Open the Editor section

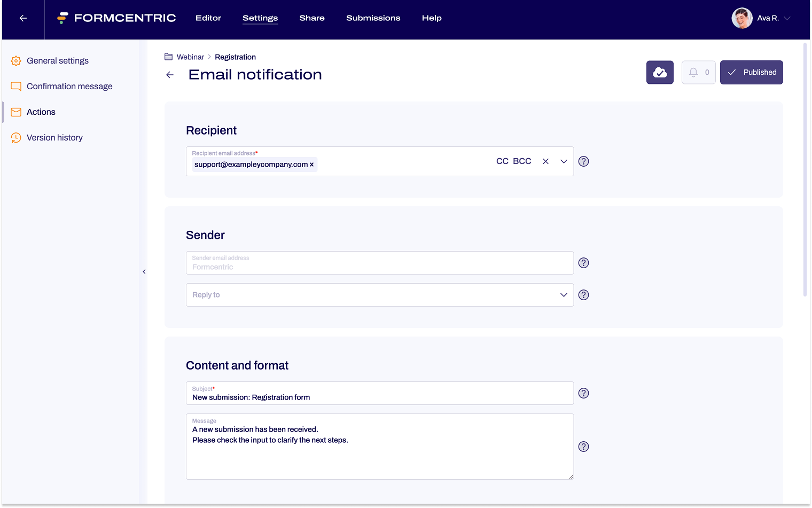pyautogui.click(x=208, y=18)
